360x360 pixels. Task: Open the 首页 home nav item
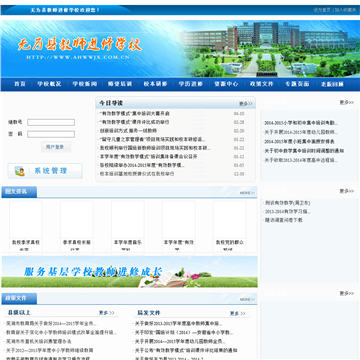click(x=20, y=84)
